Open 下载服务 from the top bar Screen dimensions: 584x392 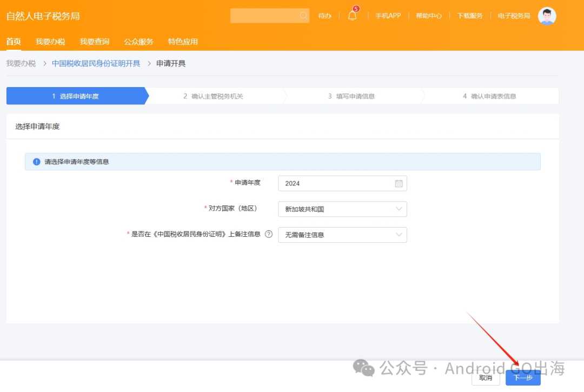point(469,16)
